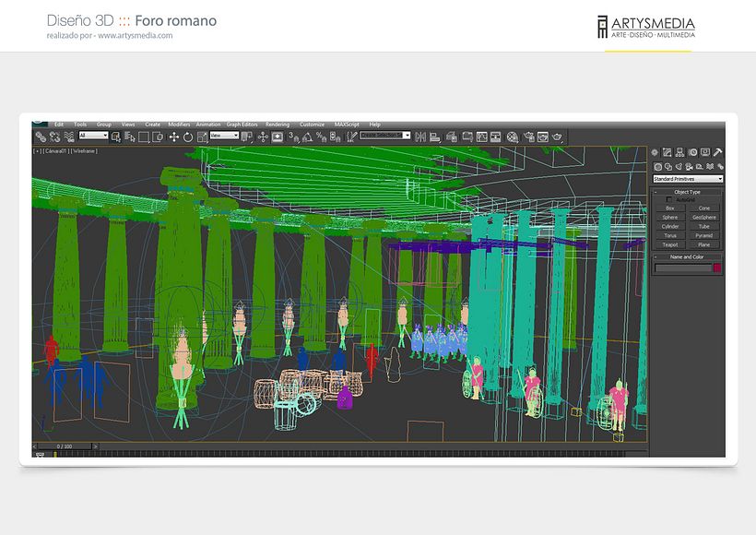The height and width of the screenshot is (535, 756).
Task: Collapse the Object Type rollout
Action: point(688,192)
